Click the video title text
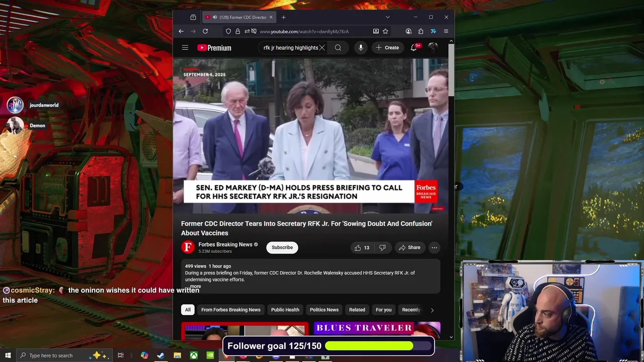Image resolution: width=644 pixels, height=362 pixels. [x=307, y=228]
